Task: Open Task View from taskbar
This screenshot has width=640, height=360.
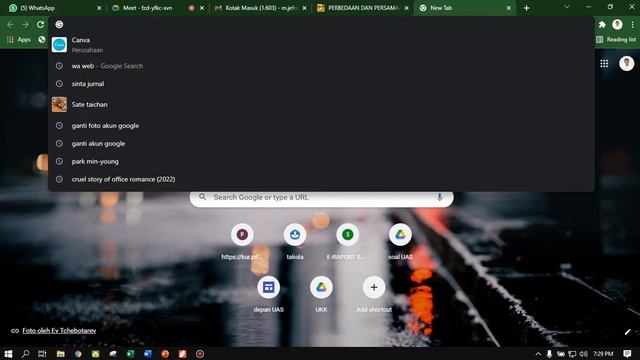Action: (42, 353)
